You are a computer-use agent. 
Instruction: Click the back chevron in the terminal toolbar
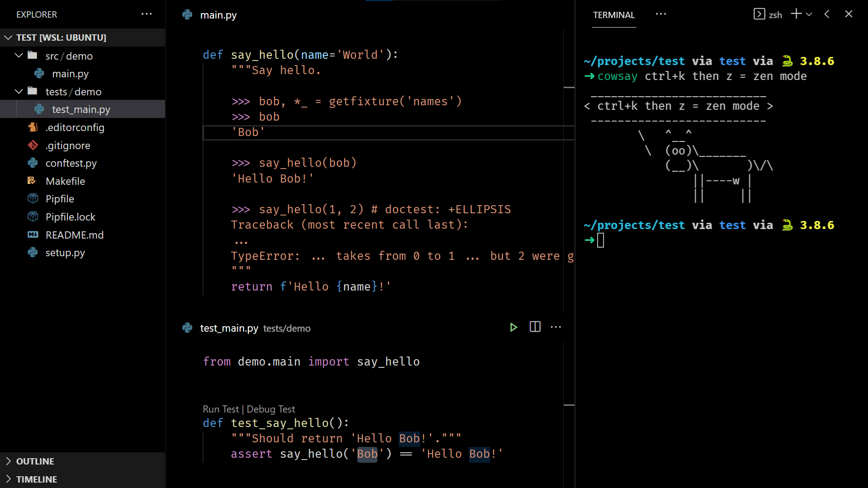826,14
